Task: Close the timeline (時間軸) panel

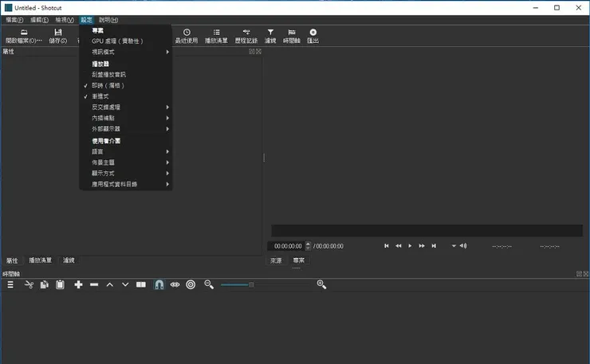Action: click(x=586, y=274)
